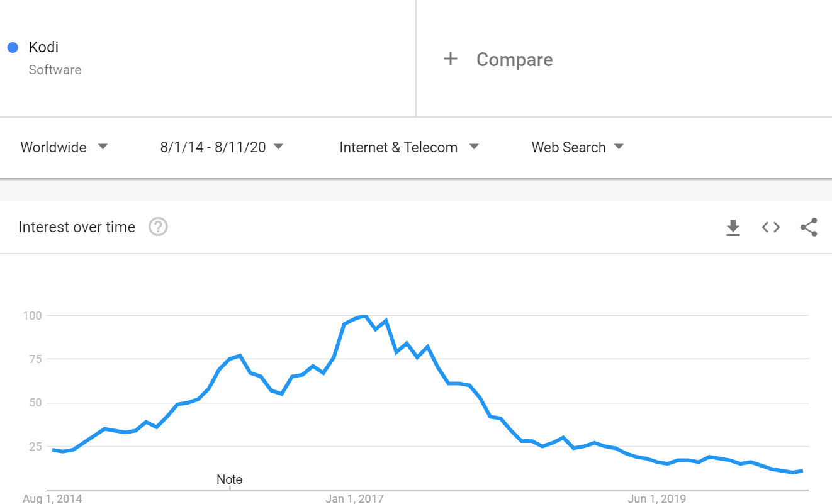Screen dimensions: 832x504
Task: Download the Interest over time data
Action: (x=733, y=228)
